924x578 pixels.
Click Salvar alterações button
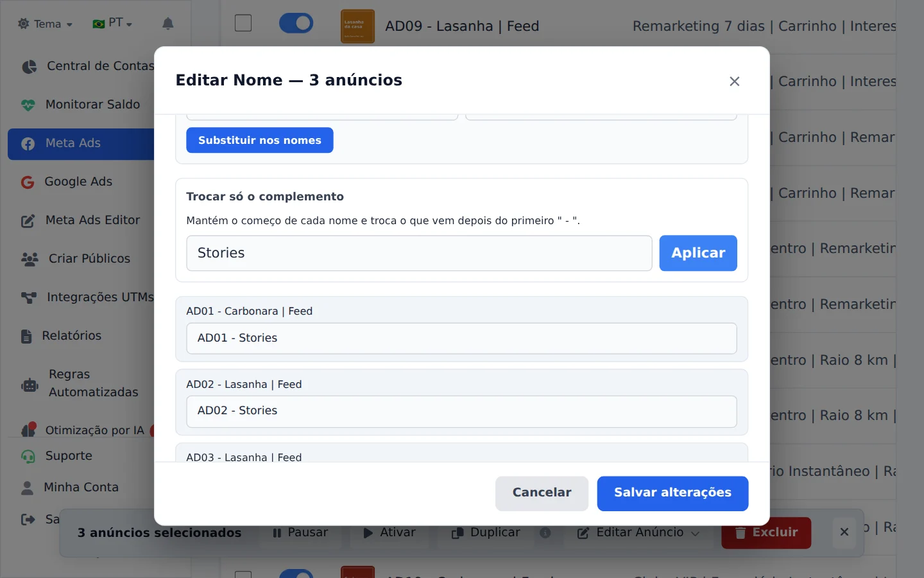[x=672, y=493]
